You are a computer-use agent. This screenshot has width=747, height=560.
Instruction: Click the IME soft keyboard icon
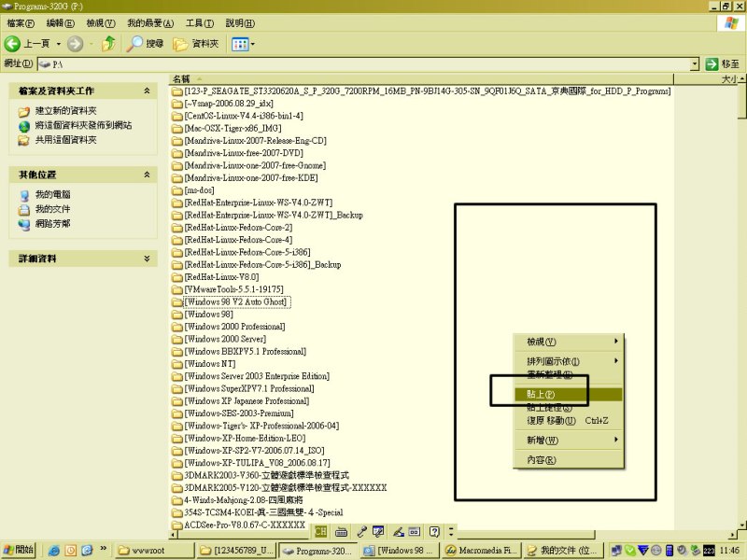(341, 531)
